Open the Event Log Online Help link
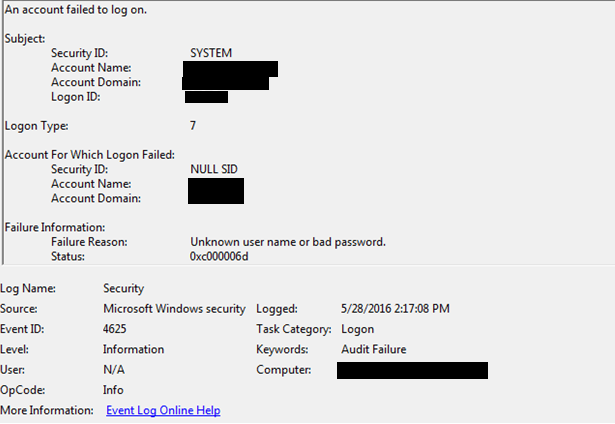615x424 pixels. point(163,410)
